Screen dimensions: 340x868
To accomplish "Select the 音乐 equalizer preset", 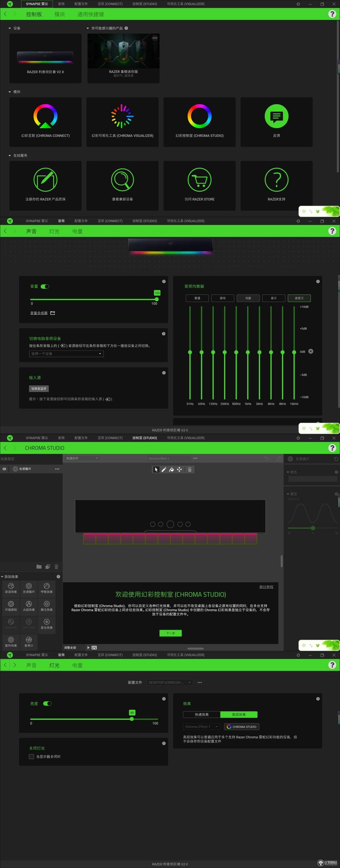I will [274, 298].
